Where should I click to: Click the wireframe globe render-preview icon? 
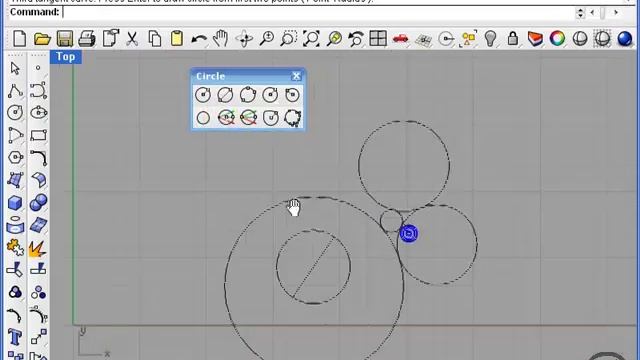point(602,39)
